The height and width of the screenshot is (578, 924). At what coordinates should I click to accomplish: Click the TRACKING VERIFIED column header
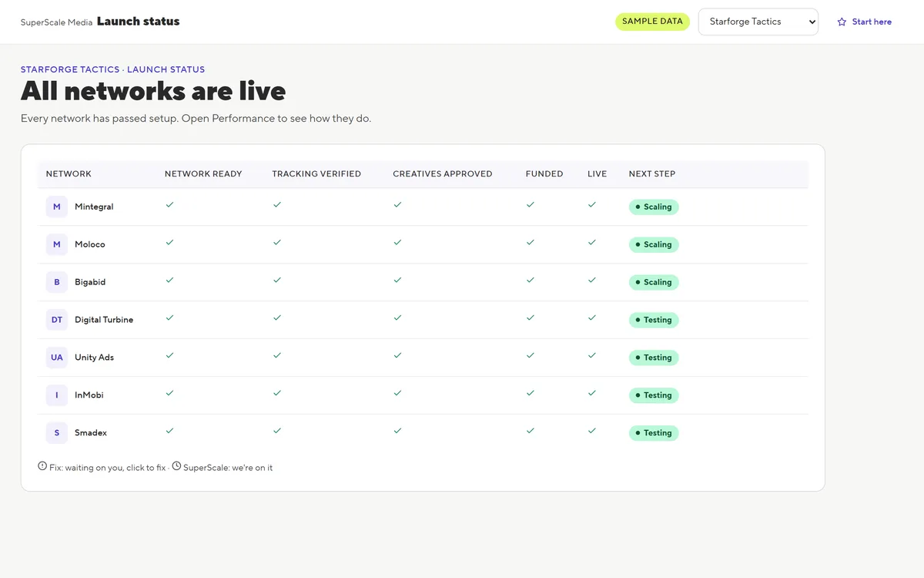316,174
